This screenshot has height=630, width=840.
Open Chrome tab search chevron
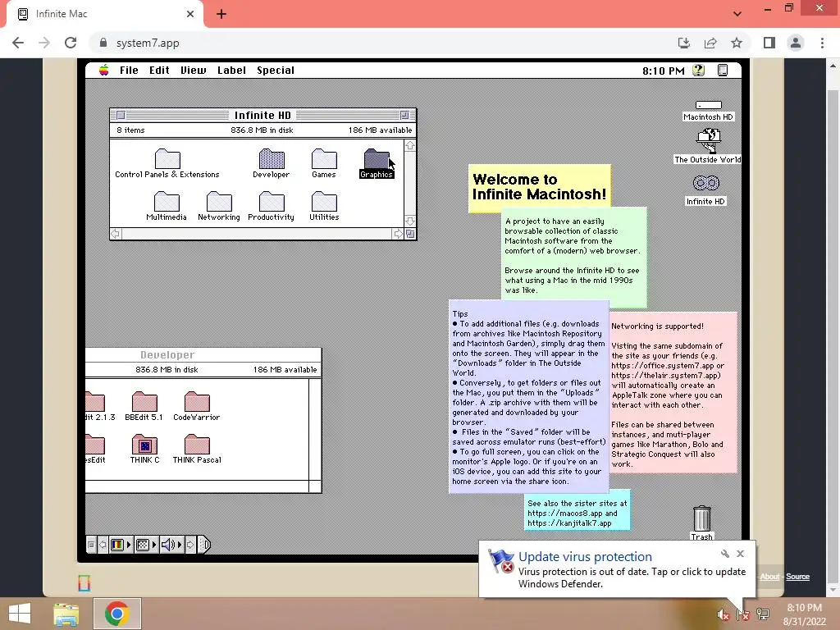tap(737, 14)
